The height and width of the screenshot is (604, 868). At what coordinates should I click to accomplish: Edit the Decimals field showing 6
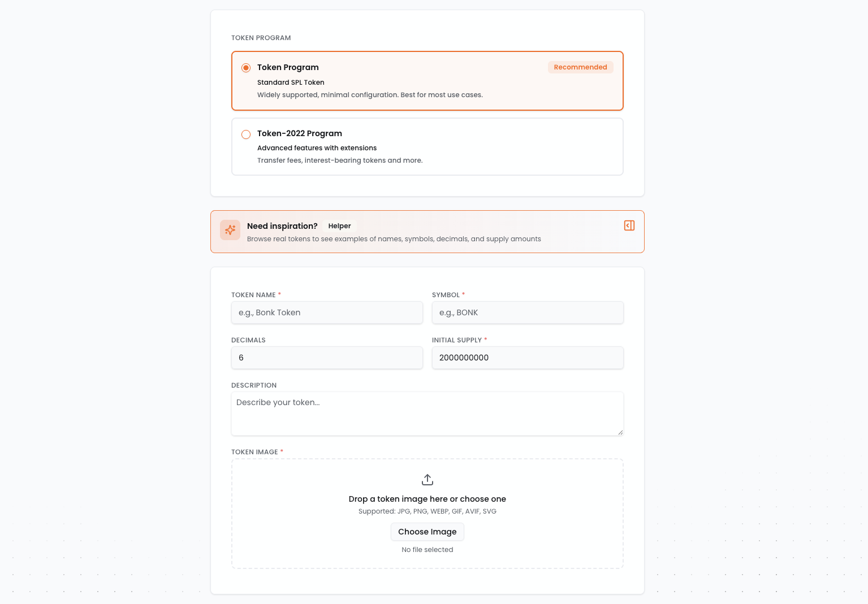[327, 358]
